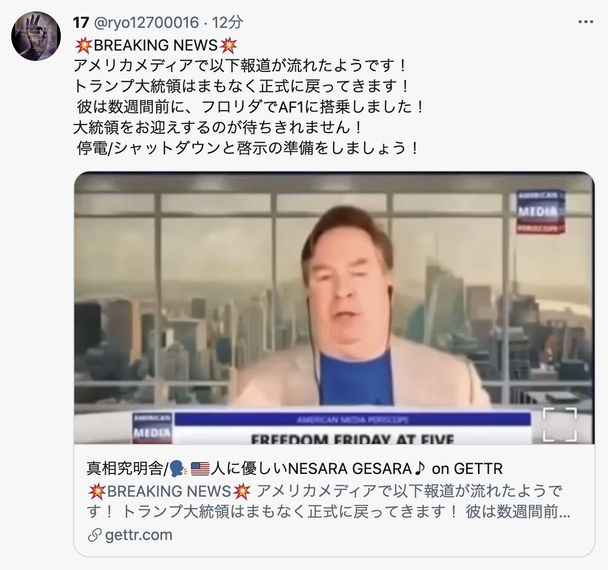Open the card title ending "on GETTR"
This screenshot has width=608, height=570.
(x=294, y=469)
